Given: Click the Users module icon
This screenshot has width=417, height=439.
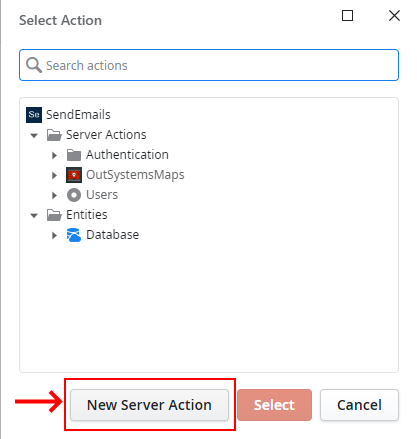Looking at the screenshot, I should tap(74, 195).
